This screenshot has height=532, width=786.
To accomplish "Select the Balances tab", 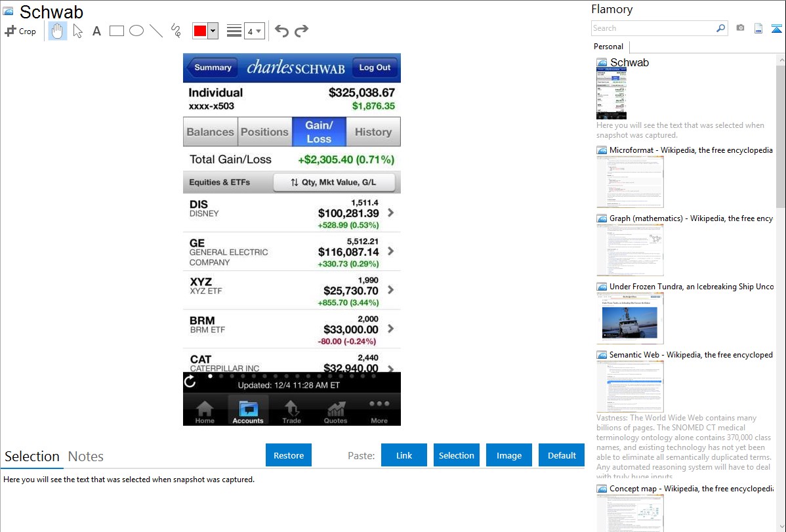I will click(210, 132).
